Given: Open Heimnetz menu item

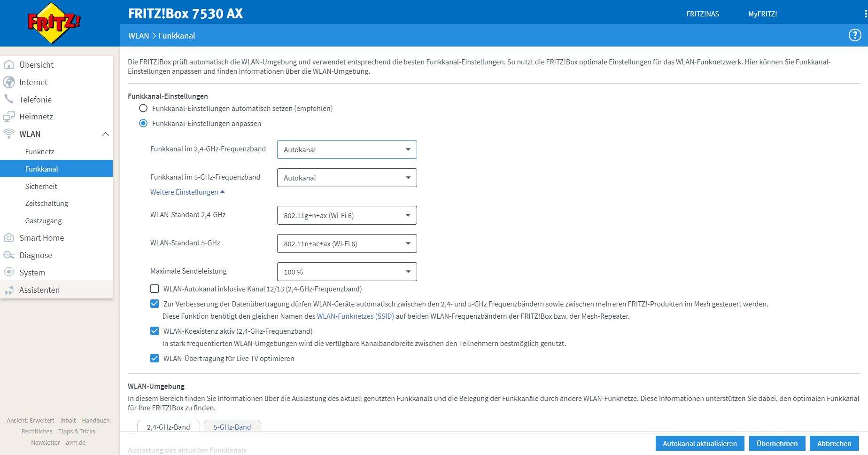Looking at the screenshot, I should [56, 117].
